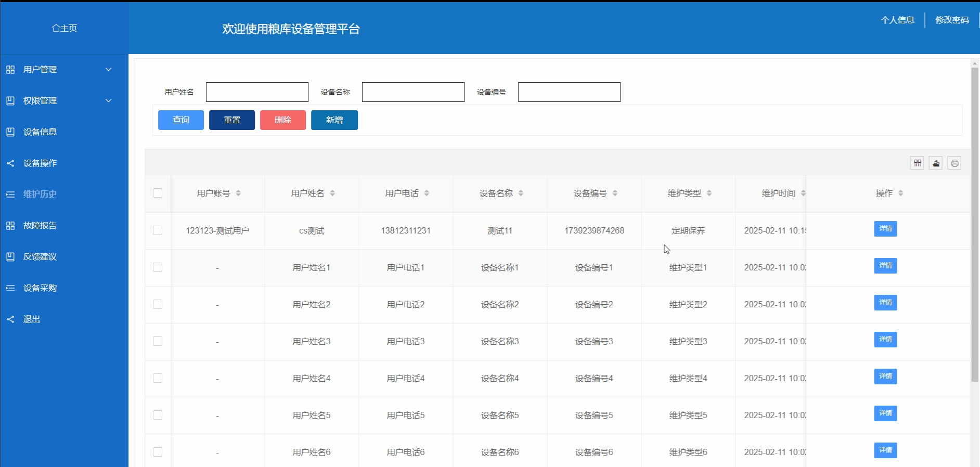This screenshot has height=467, width=980.
Task: Focus the 设备编号 search field
Action: (569, 92)
